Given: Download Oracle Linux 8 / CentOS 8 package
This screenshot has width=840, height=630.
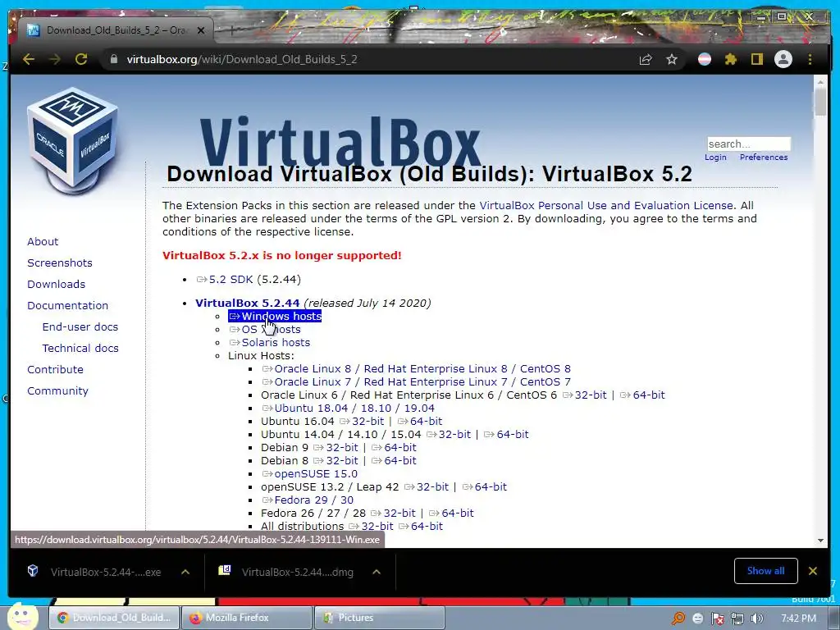Looking at the screenshot, I should tap(417, 369).
